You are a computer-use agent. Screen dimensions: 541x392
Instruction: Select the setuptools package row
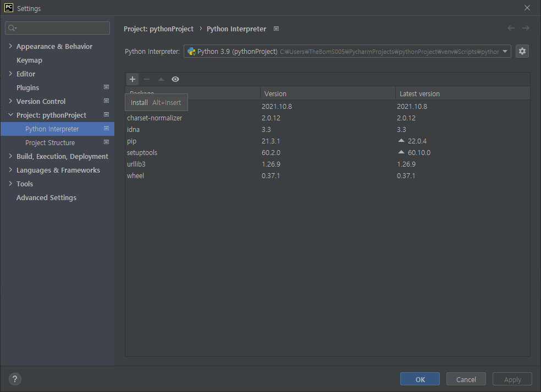coord(328,152)
